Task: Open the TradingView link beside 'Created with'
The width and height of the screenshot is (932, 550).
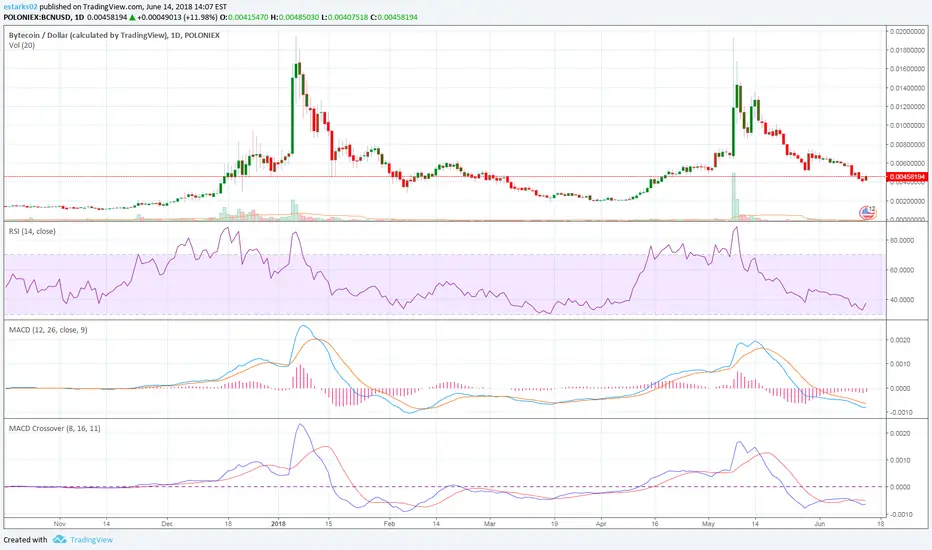Action: click(91, 540)
